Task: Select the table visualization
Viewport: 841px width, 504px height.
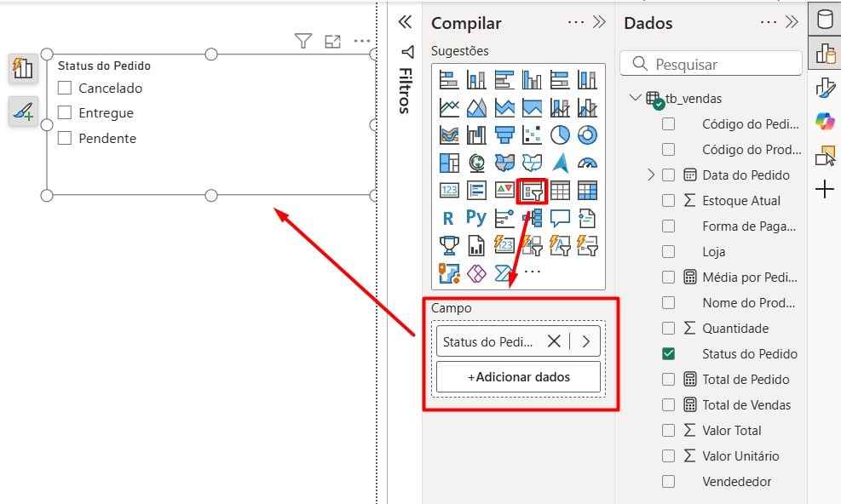Action: click(x=560, y=191)
